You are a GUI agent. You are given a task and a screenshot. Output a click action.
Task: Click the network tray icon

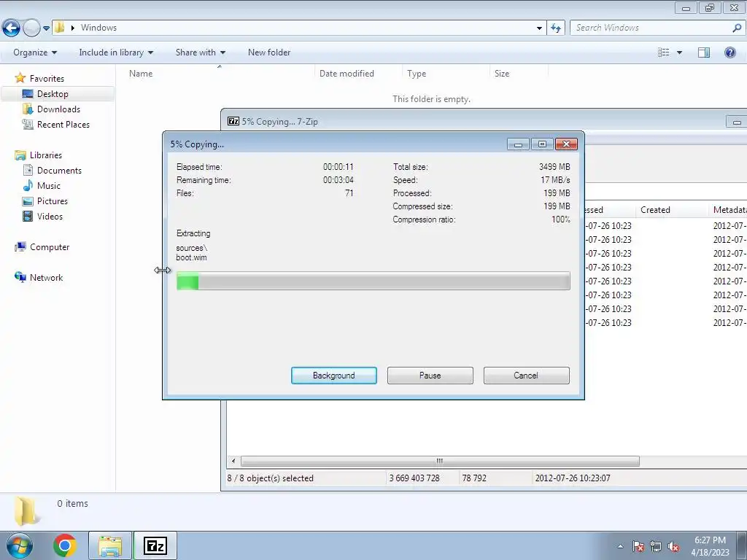click(x=656, y=546)
